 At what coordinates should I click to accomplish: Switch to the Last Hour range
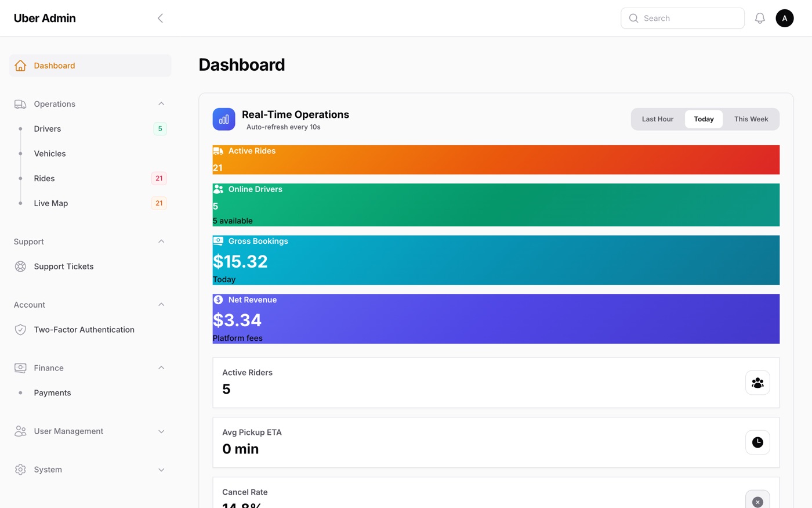(658, 119)
